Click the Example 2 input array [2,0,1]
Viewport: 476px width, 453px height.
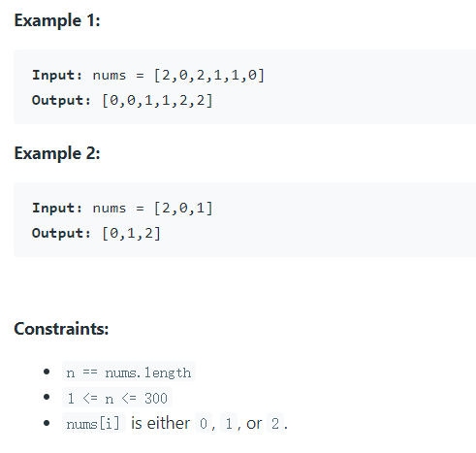(183, 209)
